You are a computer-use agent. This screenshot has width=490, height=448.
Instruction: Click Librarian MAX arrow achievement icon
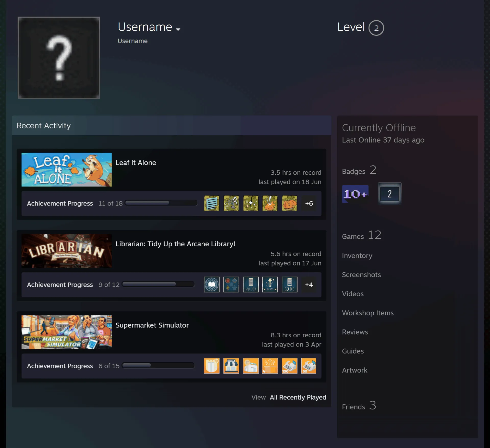270,285
